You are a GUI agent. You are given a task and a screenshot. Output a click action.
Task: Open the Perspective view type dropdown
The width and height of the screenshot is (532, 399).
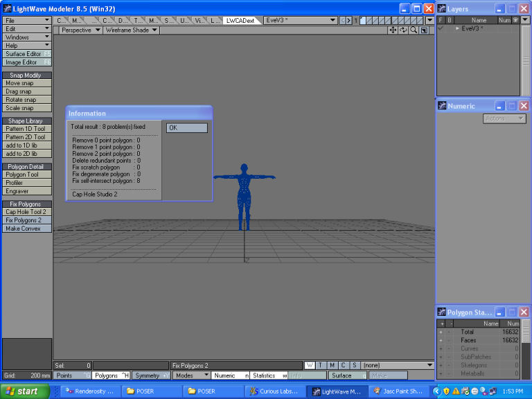pos(80,30)
